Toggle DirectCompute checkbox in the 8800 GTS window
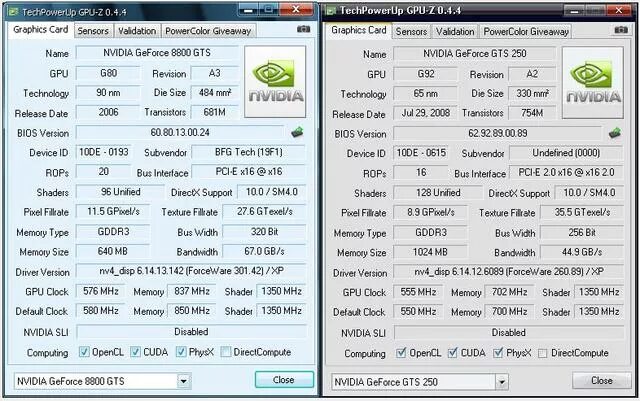This screenshot has height=401, width=640. 226,352
